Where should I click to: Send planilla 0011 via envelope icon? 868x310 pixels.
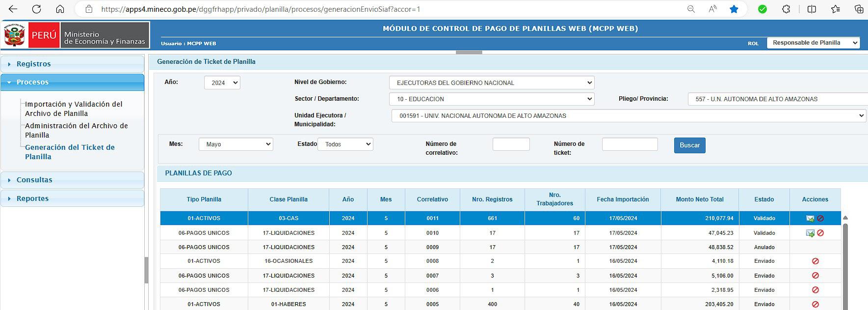point(810,219)
